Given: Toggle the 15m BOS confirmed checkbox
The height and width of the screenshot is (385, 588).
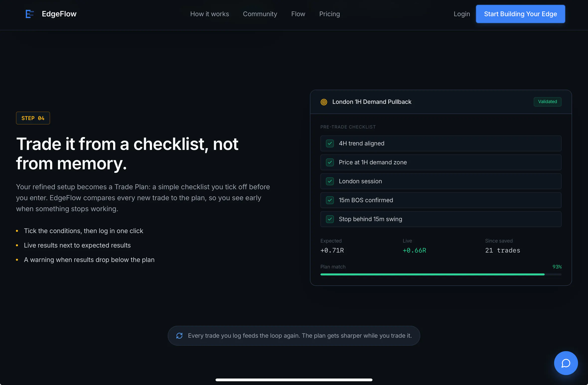Looking at the screenshot, I should [x=330, y=200].
